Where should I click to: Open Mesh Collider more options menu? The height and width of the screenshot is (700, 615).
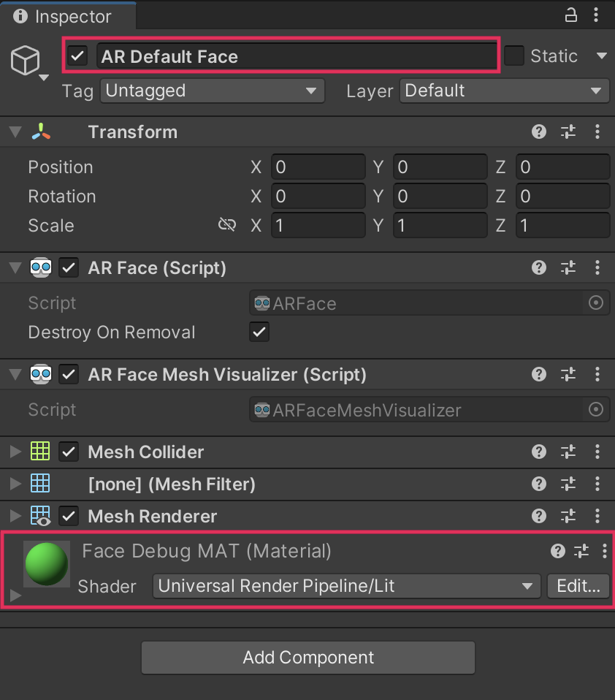(597, 452)
